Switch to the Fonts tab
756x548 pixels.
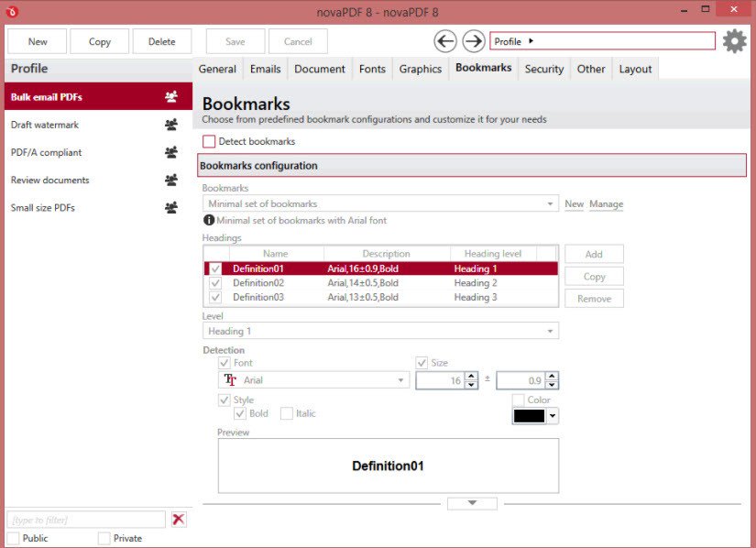[x=372, y=69]
